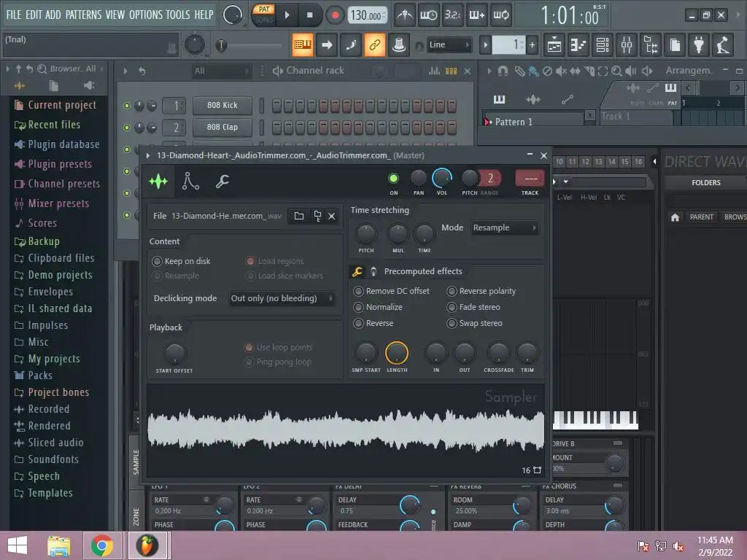747x560 pixels.
Task: Enable Reverse option
Action: tap(373, 323)
